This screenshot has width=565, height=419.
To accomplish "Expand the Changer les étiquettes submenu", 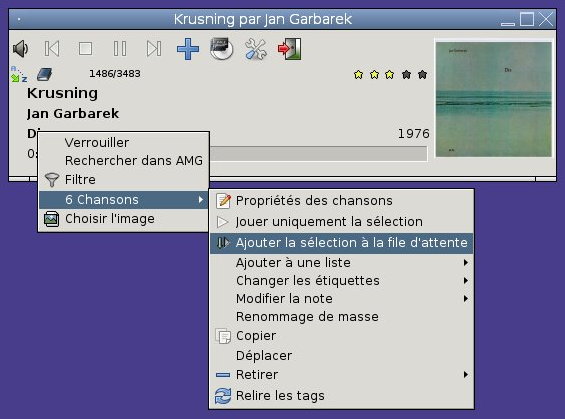I will (341, 281).
